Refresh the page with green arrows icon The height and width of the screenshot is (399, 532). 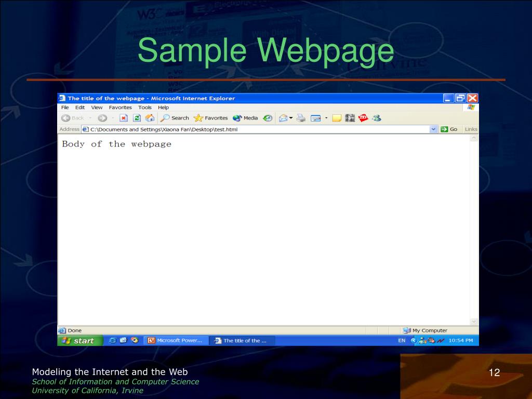(137, 118)
